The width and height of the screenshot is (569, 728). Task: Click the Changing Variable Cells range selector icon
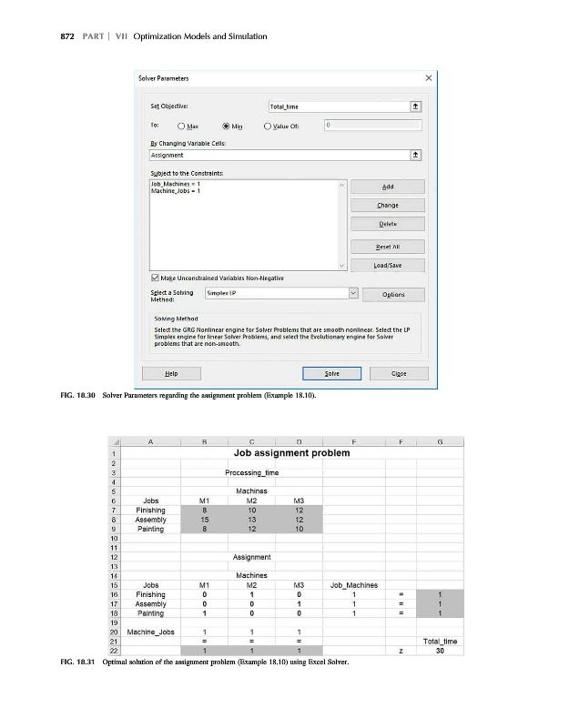[416, 155]
